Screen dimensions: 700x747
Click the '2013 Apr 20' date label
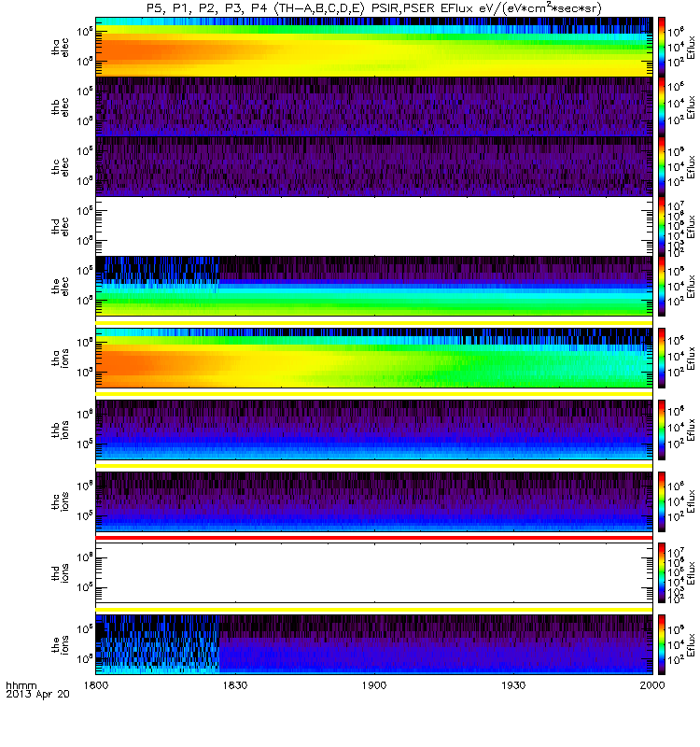click(x=37, y=694)
